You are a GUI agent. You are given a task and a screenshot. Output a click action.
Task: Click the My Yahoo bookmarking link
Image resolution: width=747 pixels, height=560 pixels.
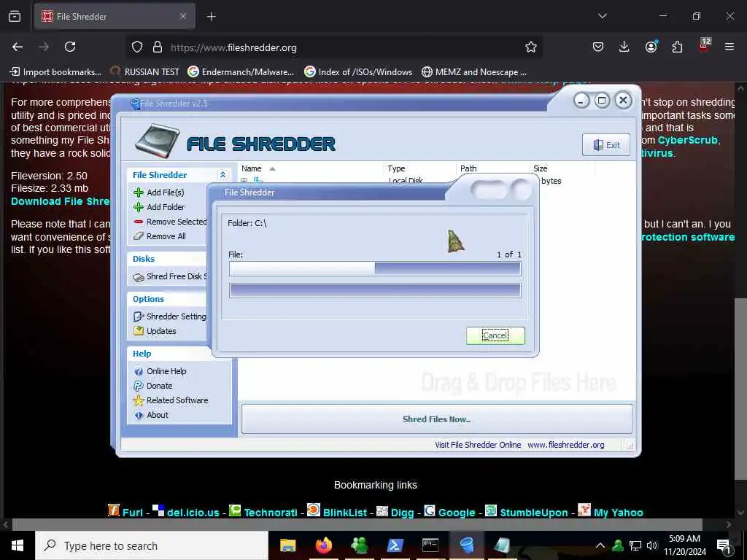click(618, 513)
